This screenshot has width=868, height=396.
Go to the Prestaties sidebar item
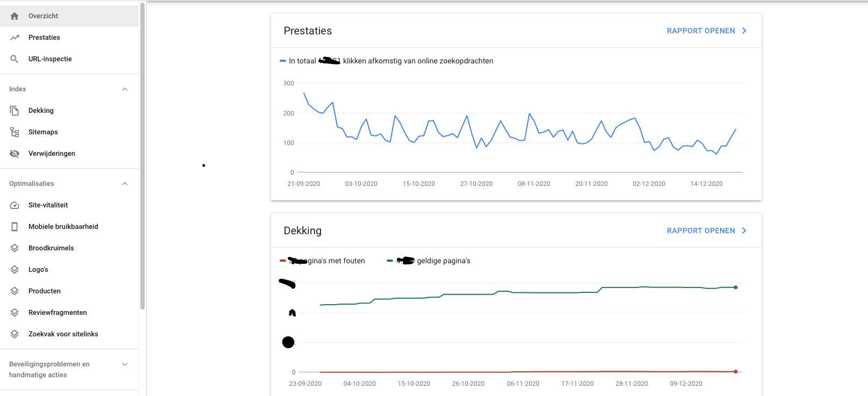click(69, 38)
